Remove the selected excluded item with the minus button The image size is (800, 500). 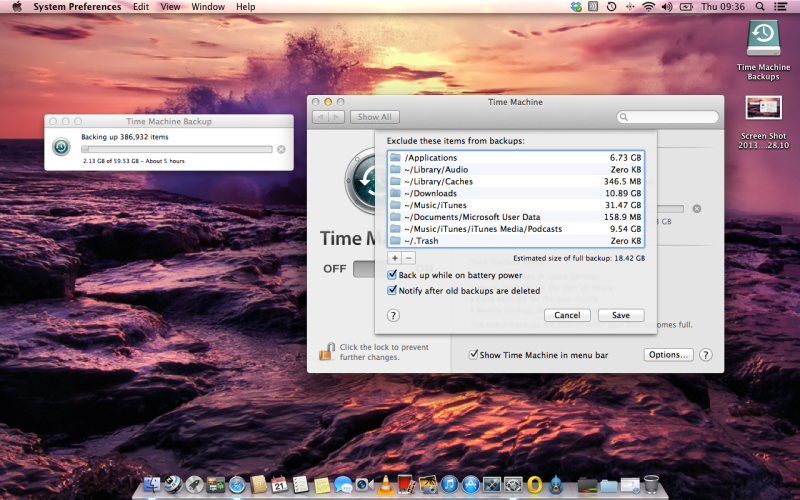coord(409,258)
